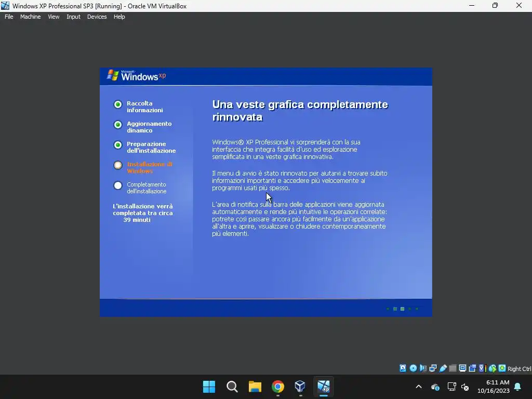Open the Windows Start menu
Viewport: 532px width, 399px height.
coord(209,387)
